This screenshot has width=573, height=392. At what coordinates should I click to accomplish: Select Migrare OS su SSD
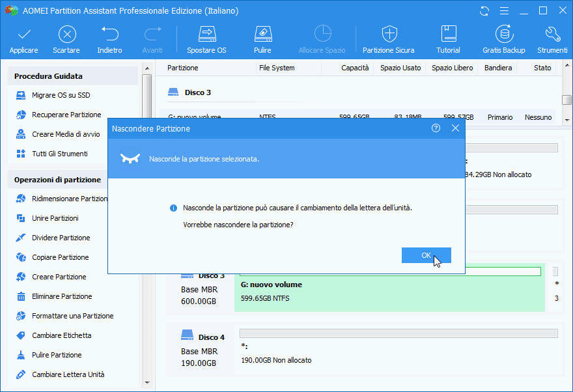(61, 95)
